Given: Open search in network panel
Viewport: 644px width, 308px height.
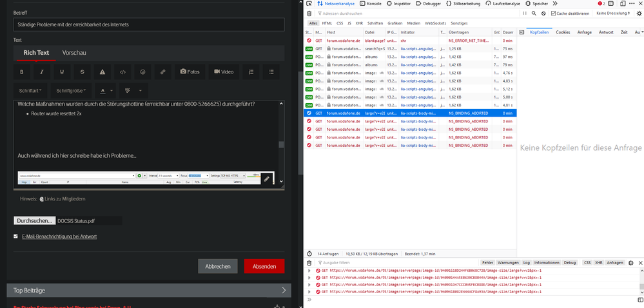Looking at the screenshot, I should pyautogui.click(x=534, y=14).
